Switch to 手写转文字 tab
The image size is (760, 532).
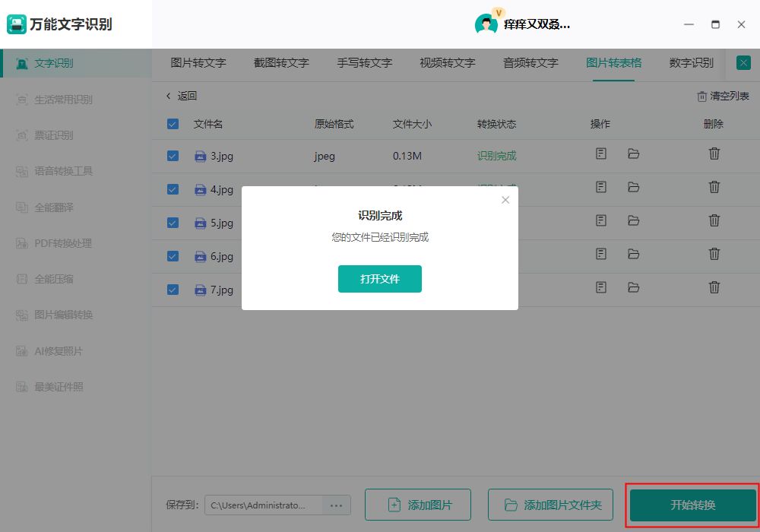tap(365, 63)
